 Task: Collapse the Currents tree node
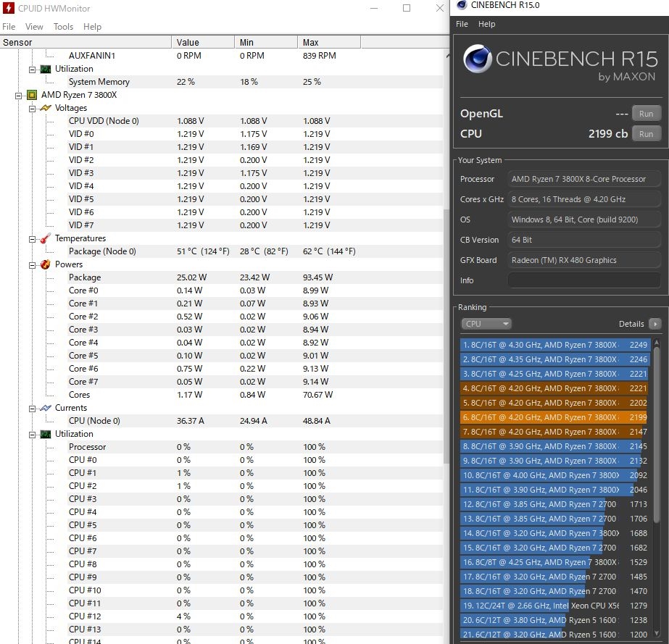point(32,409)
